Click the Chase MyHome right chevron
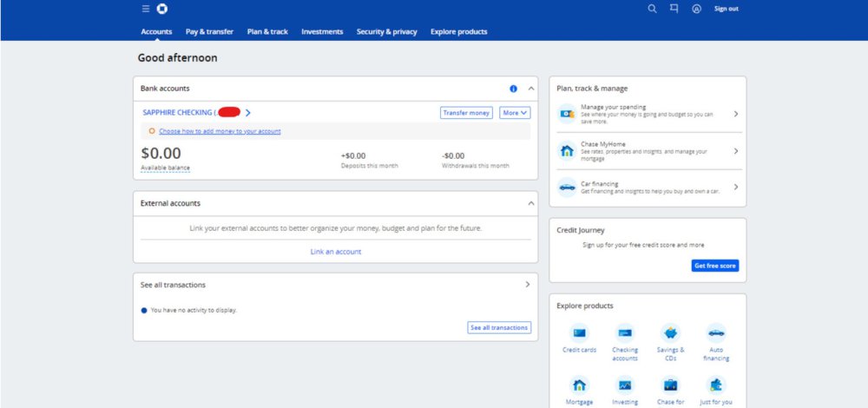The image size is (868, 408). pyautogui.click(x=736, y=150)
